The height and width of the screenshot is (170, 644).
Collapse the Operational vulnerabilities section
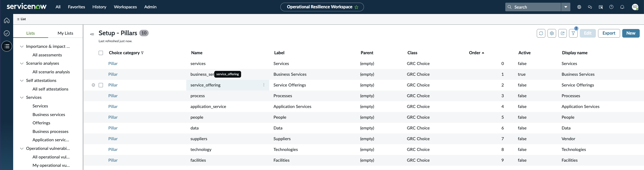tap(22, 149)
